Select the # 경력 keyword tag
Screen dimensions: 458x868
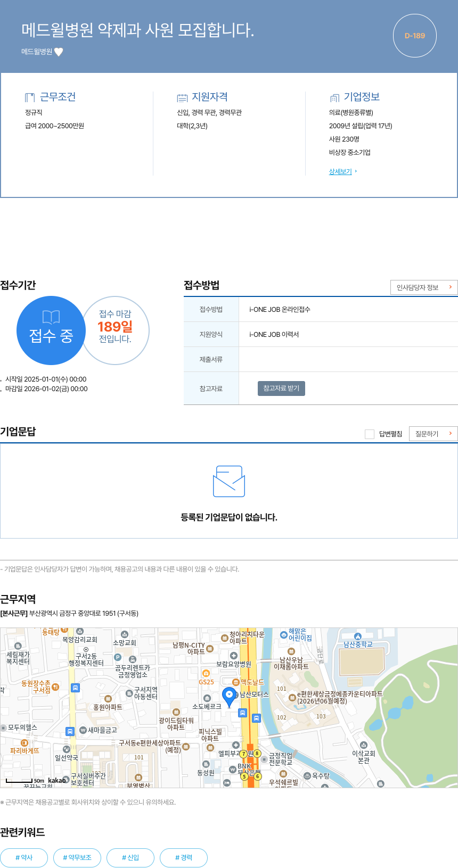tap(184, 857)
